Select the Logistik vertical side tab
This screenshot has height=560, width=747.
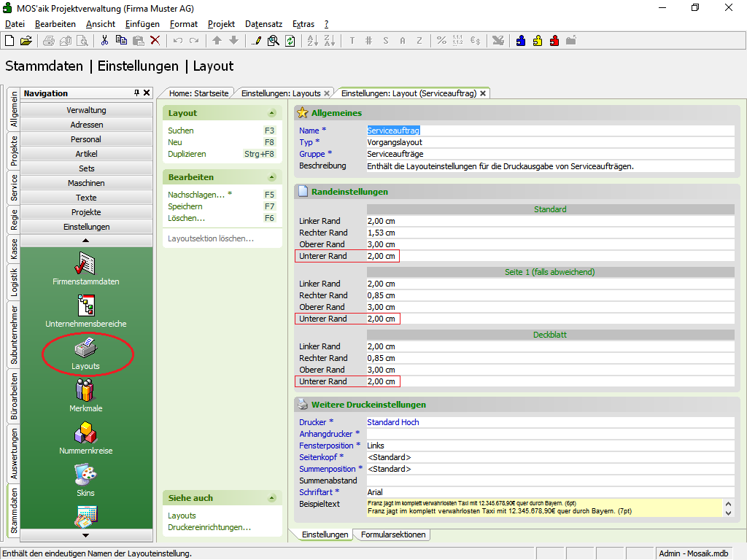pyautogui.click(x=14, y=282)
